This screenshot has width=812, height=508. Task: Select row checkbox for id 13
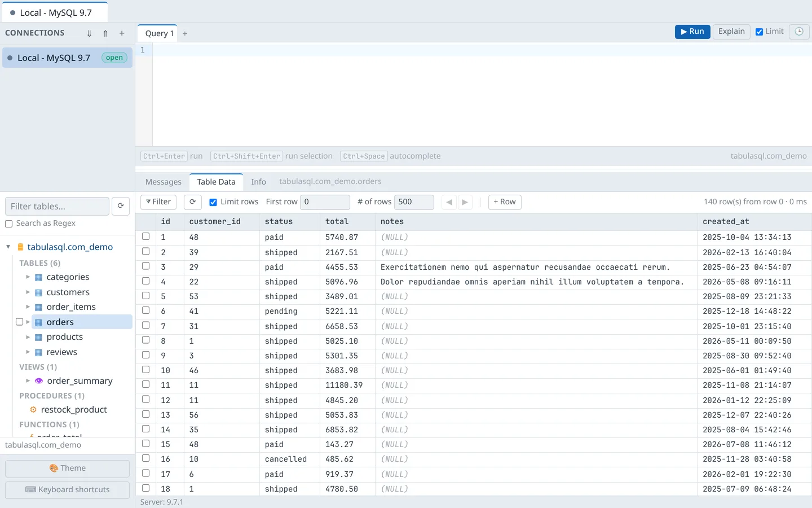point(146,414)
